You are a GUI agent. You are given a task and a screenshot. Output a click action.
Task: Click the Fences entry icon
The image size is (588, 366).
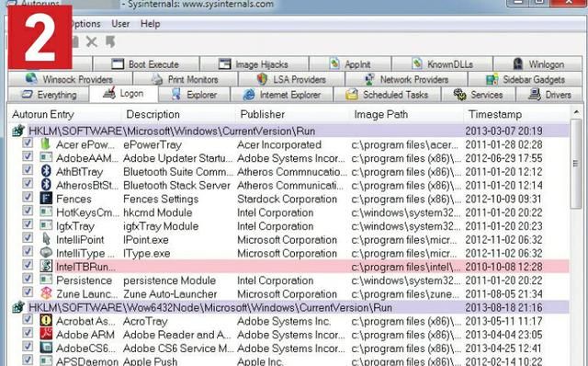pos(46,199)
